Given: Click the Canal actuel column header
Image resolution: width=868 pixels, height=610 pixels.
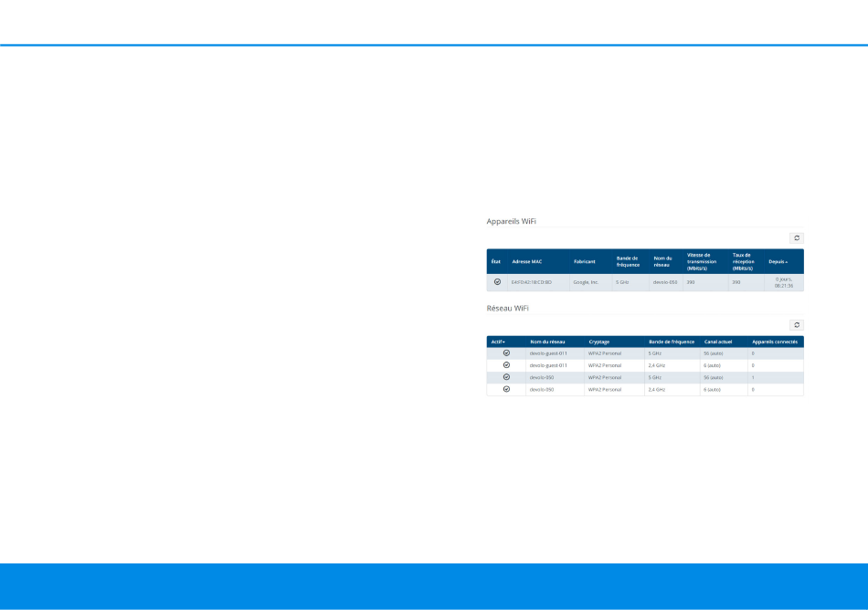Looking at the screenshot, I should tap(718, 342).
